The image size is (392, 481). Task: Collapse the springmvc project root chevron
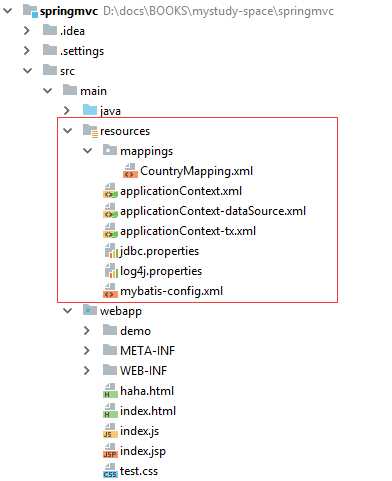tap(7, 11)
